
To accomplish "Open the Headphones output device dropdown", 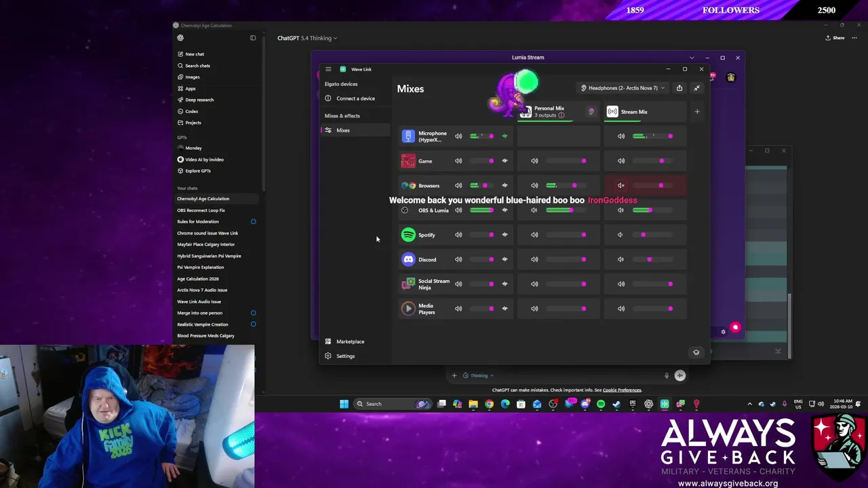I will pyautogui.click(x=623, y=88).
